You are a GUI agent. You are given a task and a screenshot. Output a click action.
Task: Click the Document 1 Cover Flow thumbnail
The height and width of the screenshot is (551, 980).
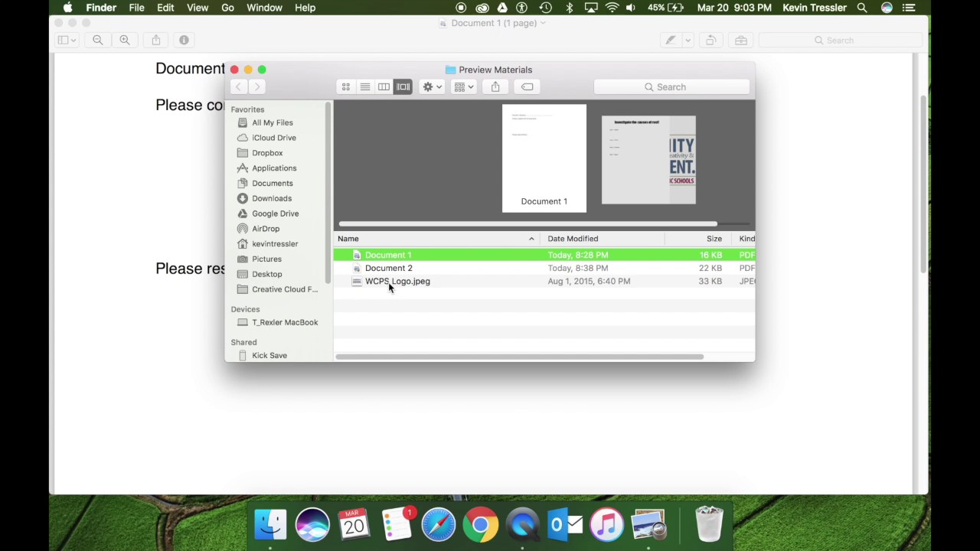tap(544, 158)
